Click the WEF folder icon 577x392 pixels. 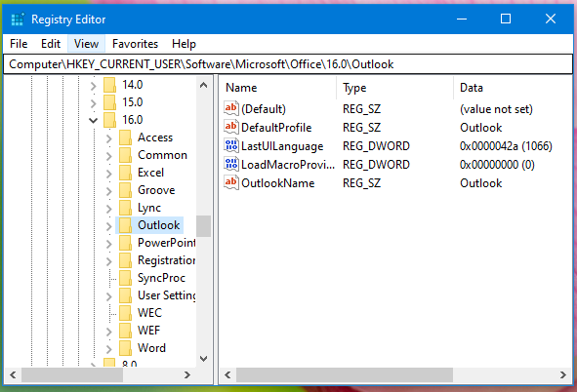tap(125, 331)
